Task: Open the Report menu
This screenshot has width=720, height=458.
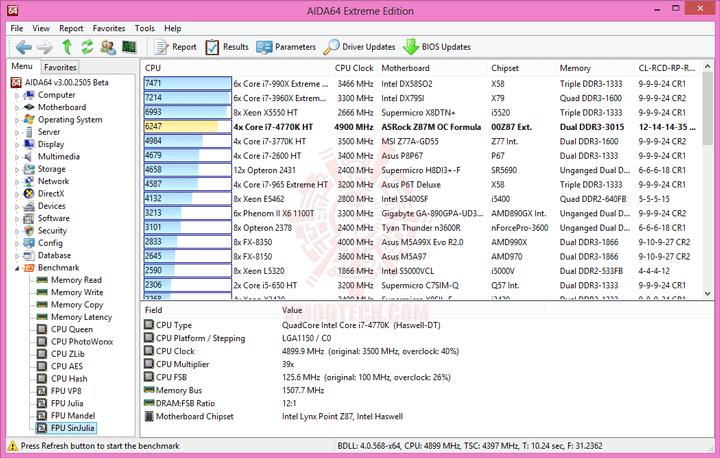Action: tap(71, 28)
